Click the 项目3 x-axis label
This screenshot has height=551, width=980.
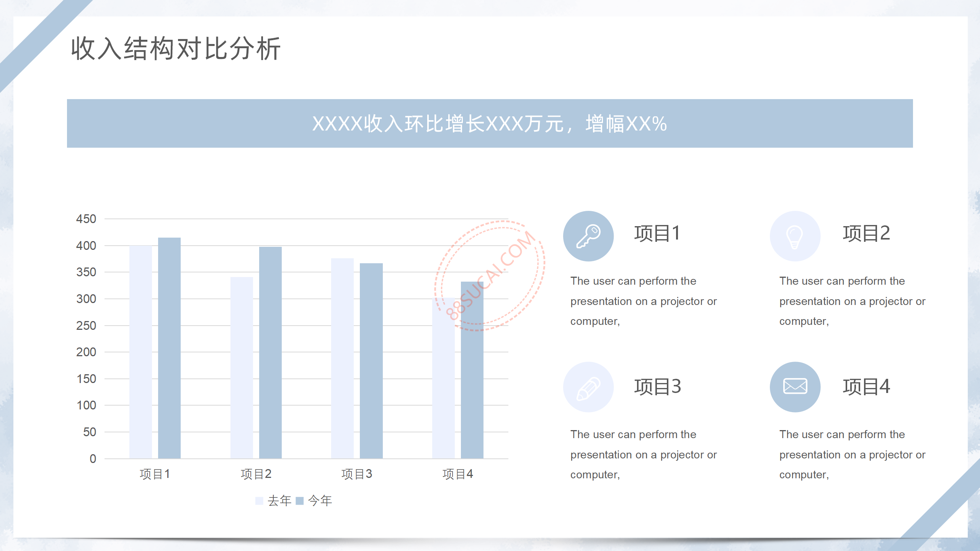pyautogui.click(x=357, y=474)
